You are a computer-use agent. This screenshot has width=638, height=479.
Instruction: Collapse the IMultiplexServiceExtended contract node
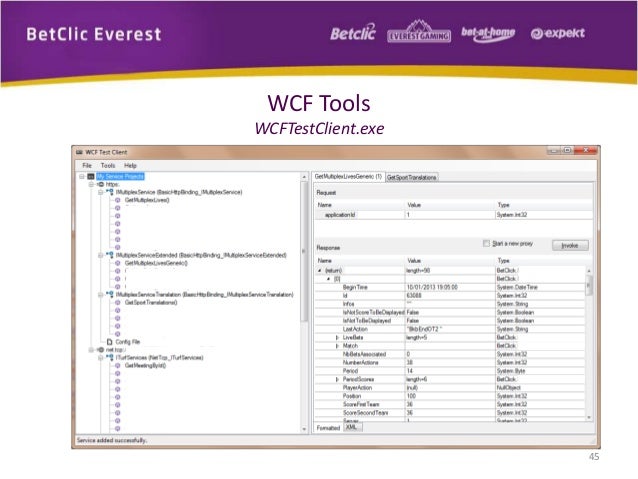click(x=101, y=255)
